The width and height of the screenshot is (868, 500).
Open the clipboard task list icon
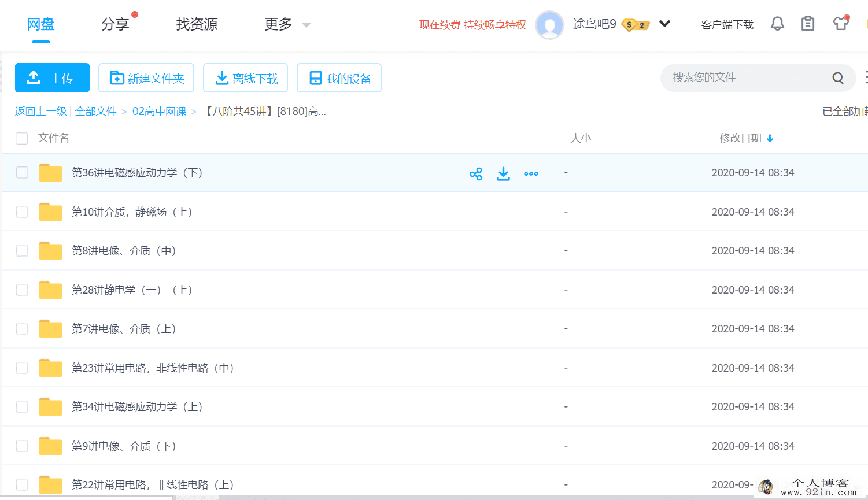pyautogui.click(x=808, y=24)
